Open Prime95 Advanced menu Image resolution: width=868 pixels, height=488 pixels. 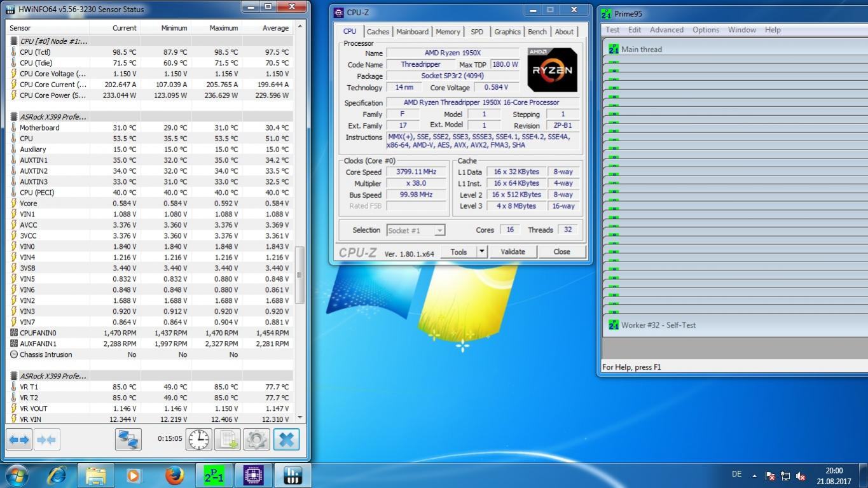[x=666, y=30]
